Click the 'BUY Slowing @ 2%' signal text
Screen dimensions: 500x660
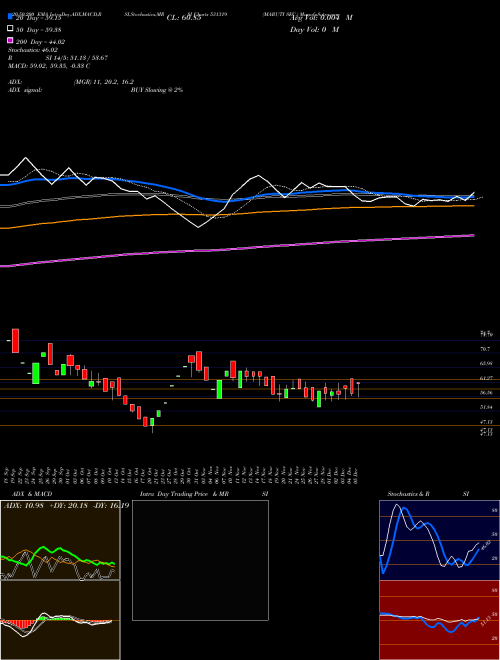pos(157,90)
